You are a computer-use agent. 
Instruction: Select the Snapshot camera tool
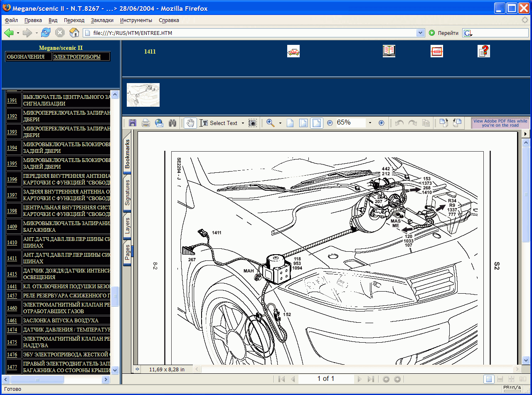[252, 123]
